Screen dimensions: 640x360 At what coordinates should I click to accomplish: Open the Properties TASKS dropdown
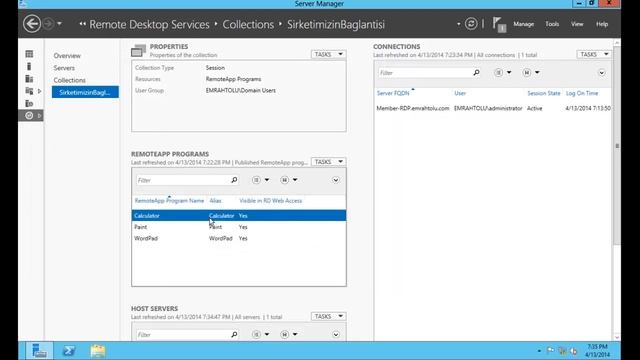pyautogui.click(x=328, y=54)
